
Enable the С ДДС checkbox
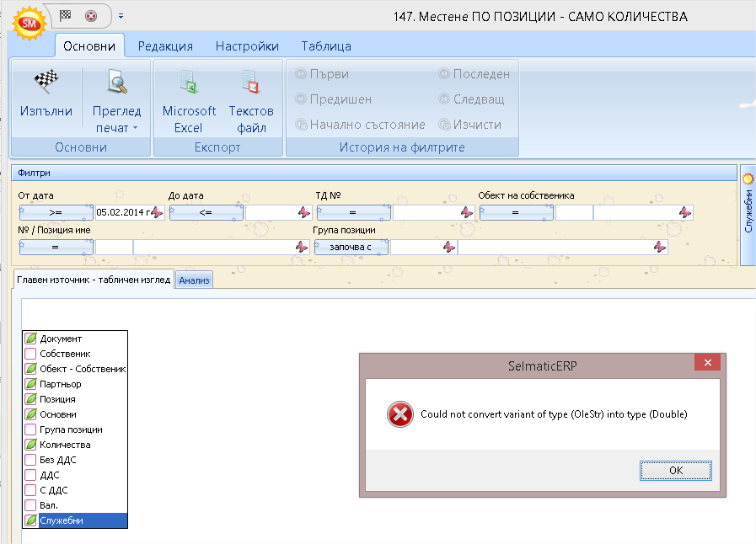coord(31,490)
